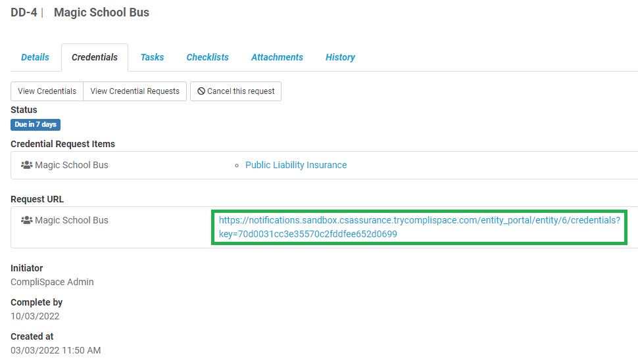
Task: Click the Initiator label
Action: coord(26,268)
